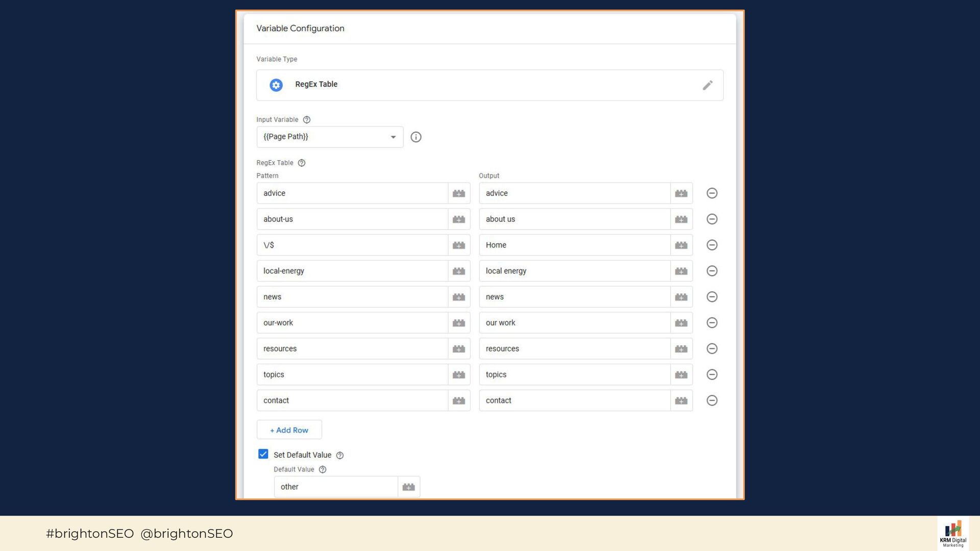Click variable picker for Home output field

(x=681, y=245)
